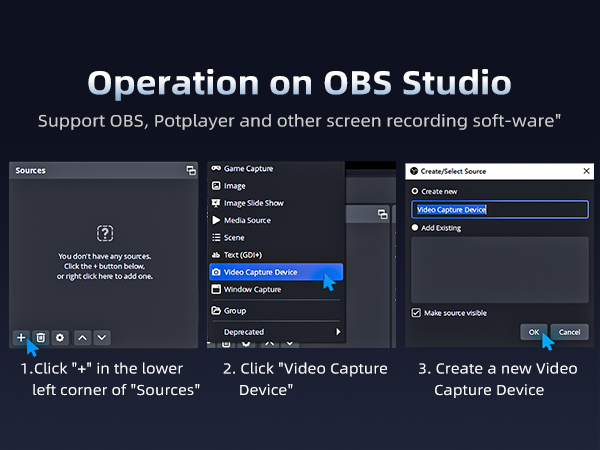
Task: Click the source name input field
Action: click(x=499, y=209)
